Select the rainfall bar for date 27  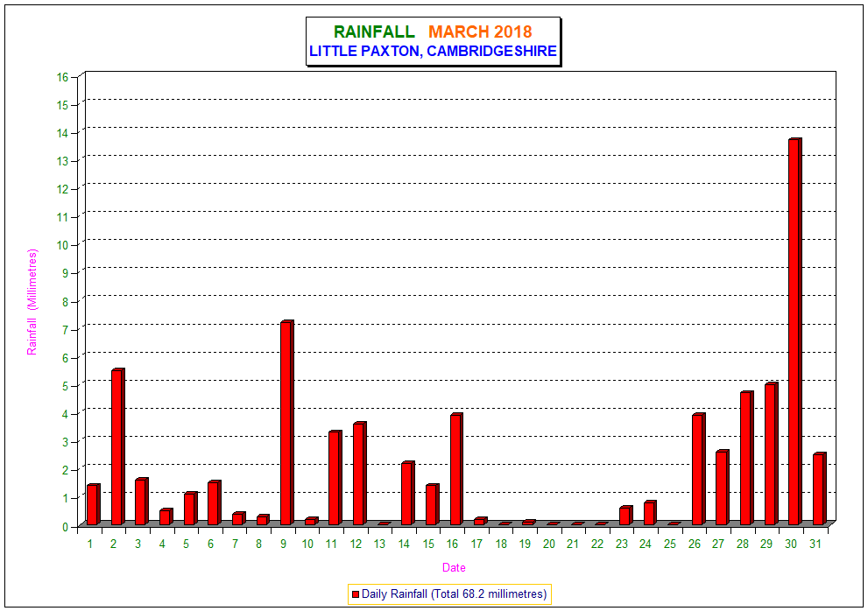point(722,487)
